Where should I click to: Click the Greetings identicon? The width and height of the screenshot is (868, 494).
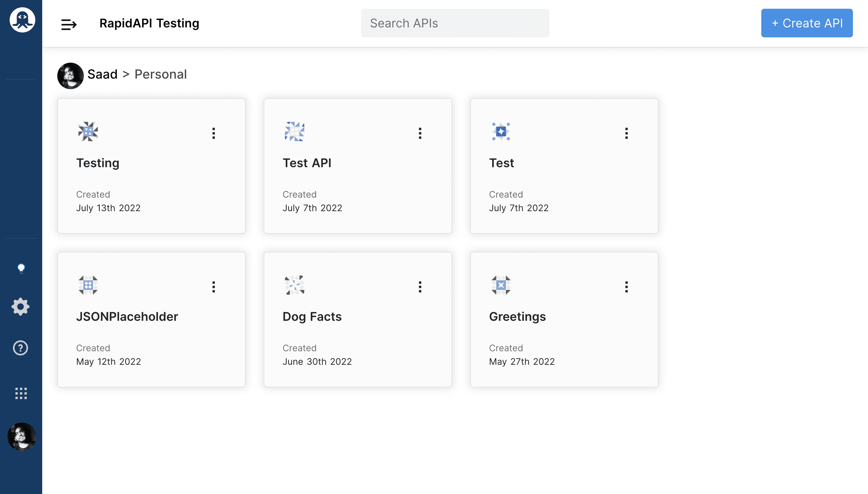coord(501,285)
